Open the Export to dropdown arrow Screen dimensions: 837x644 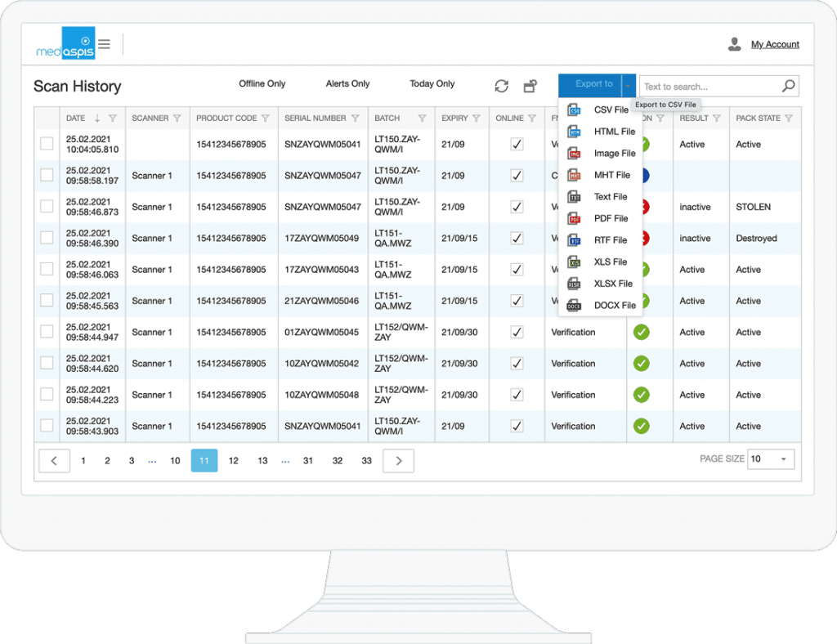click(x=626, y=85)
